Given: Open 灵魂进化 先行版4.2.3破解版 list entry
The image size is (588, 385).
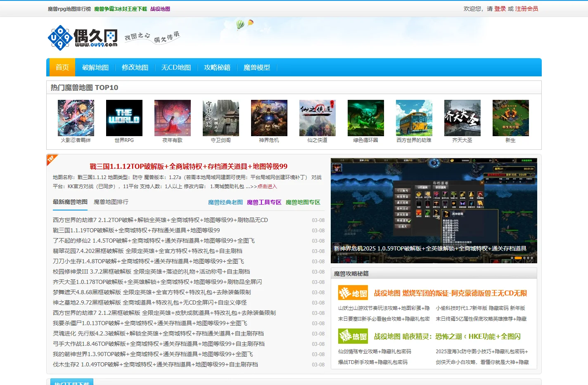Looking at the screenshot, I should coord(158,333).
